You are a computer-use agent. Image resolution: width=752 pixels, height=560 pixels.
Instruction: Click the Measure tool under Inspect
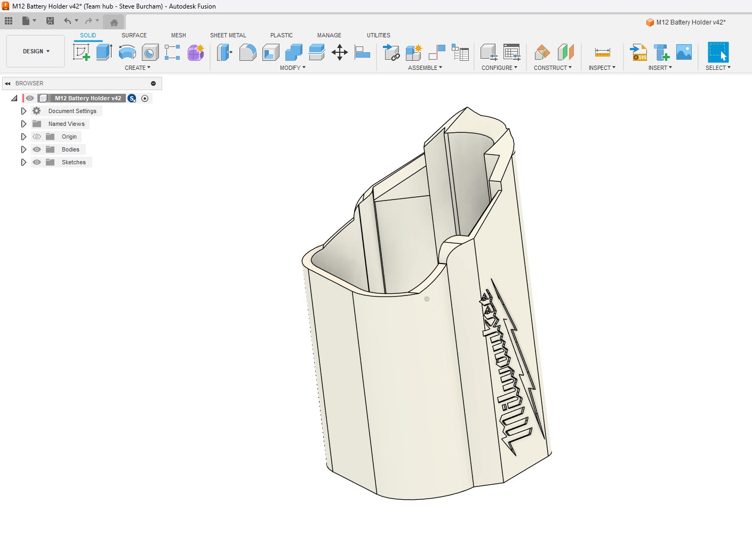coord(602,52)
